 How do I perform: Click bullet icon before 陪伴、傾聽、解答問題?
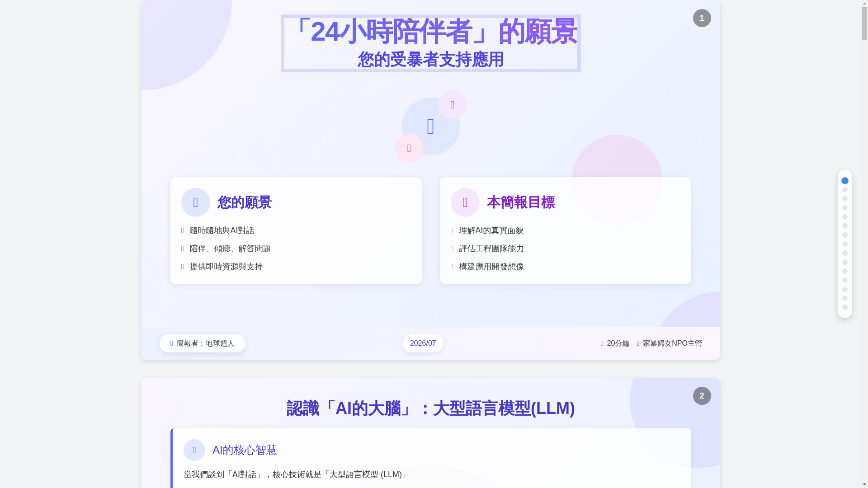click(183, 249)
